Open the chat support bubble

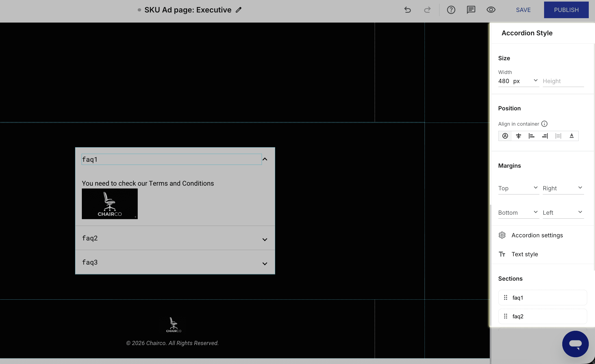[x=575, y=344]
